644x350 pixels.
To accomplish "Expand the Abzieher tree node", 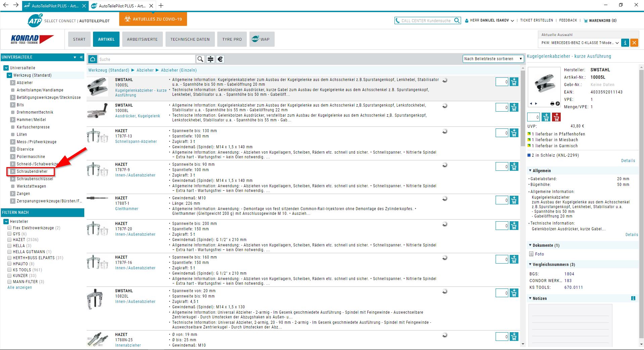I will 12,83.
